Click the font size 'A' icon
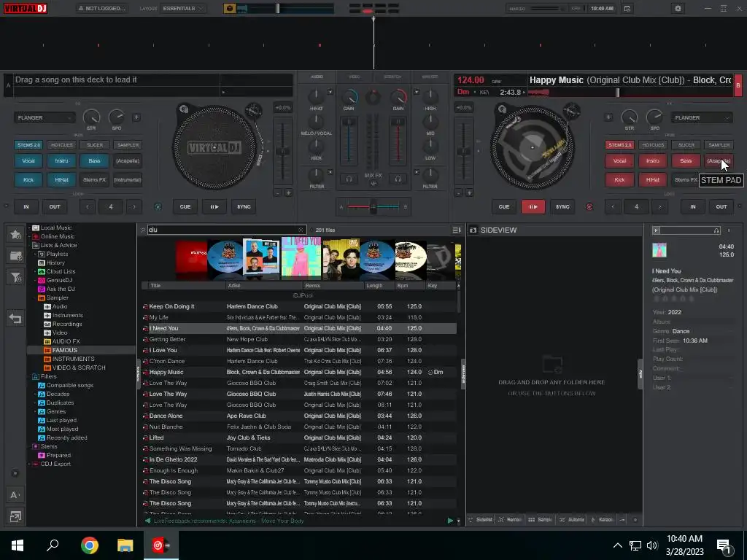 (x=15, y=495)
